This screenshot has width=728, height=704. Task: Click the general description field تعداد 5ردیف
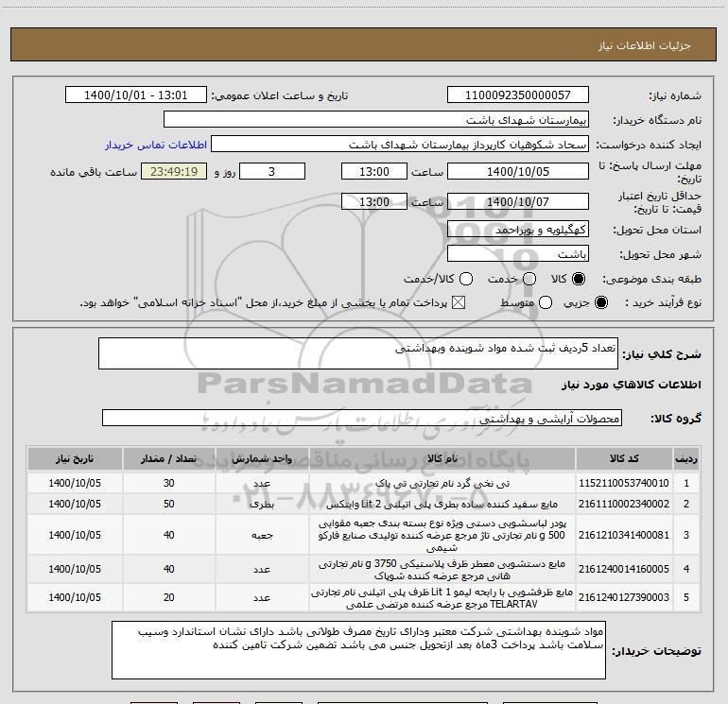point(358,353)
